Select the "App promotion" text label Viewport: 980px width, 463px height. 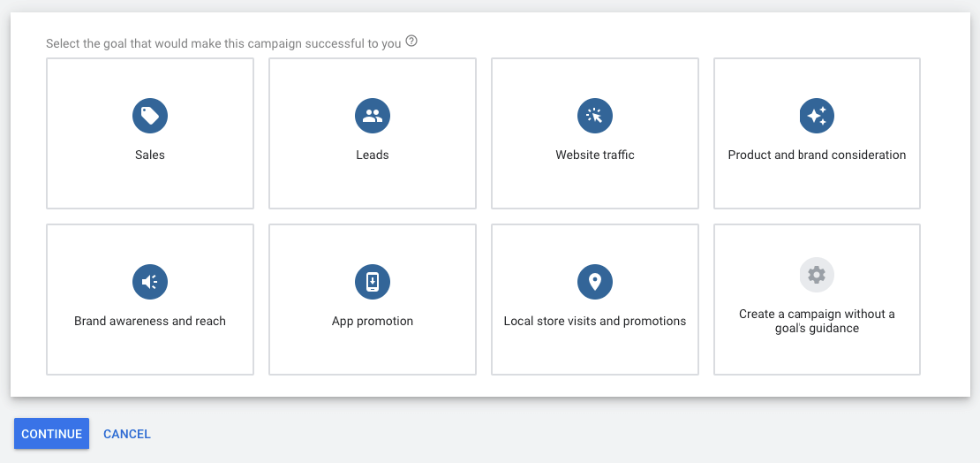373,321
